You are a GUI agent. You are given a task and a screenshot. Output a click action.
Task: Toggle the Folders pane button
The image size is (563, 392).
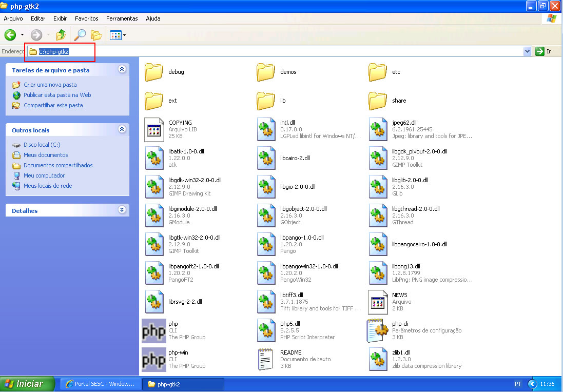pyautogui.click(x=96, y=35)
